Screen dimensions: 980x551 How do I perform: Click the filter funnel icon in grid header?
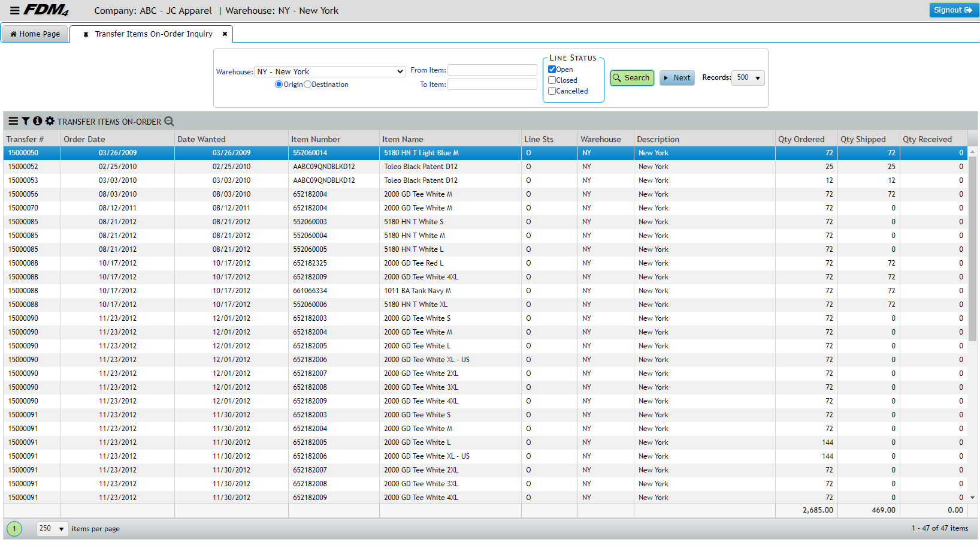[x=26, y=121]
